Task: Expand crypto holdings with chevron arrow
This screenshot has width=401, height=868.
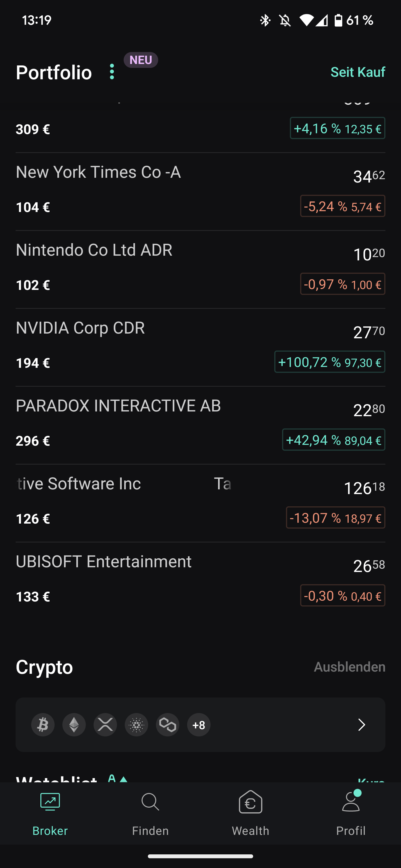Action: click(361, 724)
